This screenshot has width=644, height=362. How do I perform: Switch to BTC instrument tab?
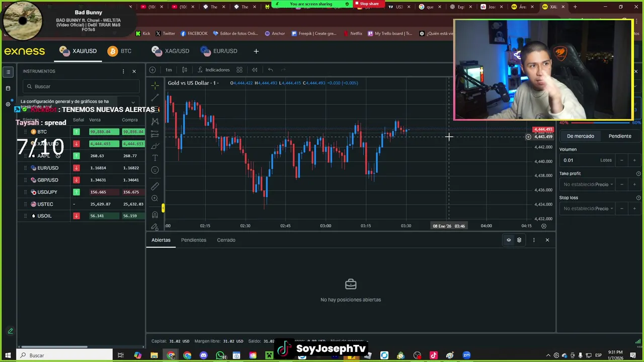[x=120, y=51]
